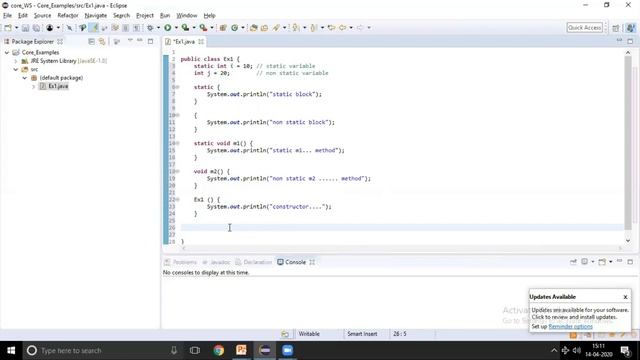This screenshot has height=360, width=640.
Task: Collapse the Core_Examples project node
Action: click(x=7, y=53)
